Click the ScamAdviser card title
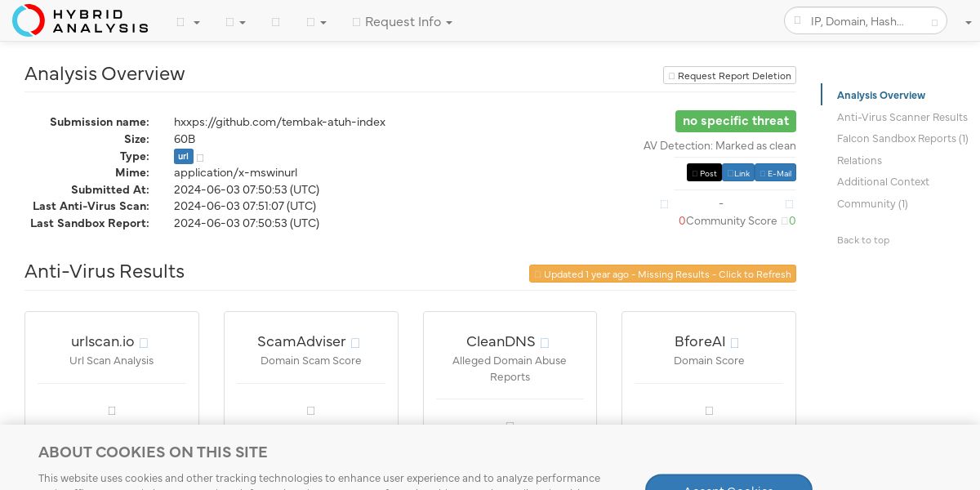Viewport: 980px width, 490px height. click(301, 341)
